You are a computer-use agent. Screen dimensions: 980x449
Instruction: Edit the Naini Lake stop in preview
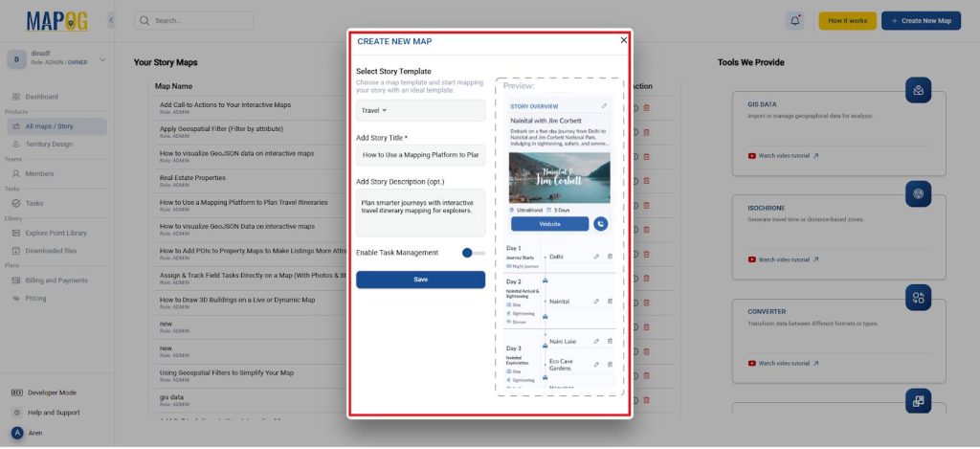point(596,342)
